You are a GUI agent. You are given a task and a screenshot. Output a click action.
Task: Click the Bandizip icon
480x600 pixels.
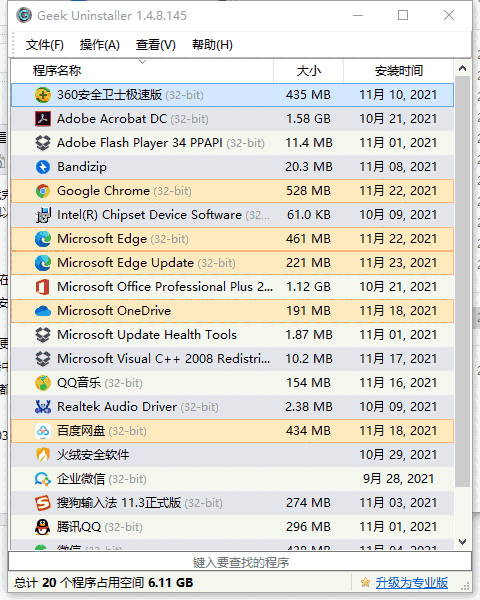pyautogui.click(x=43, y=167)
